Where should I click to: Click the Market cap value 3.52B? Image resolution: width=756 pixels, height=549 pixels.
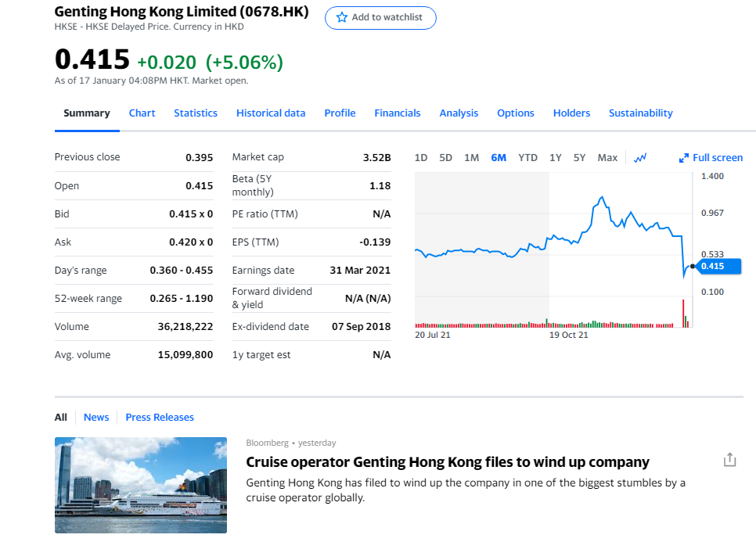(x=376, y=157)
